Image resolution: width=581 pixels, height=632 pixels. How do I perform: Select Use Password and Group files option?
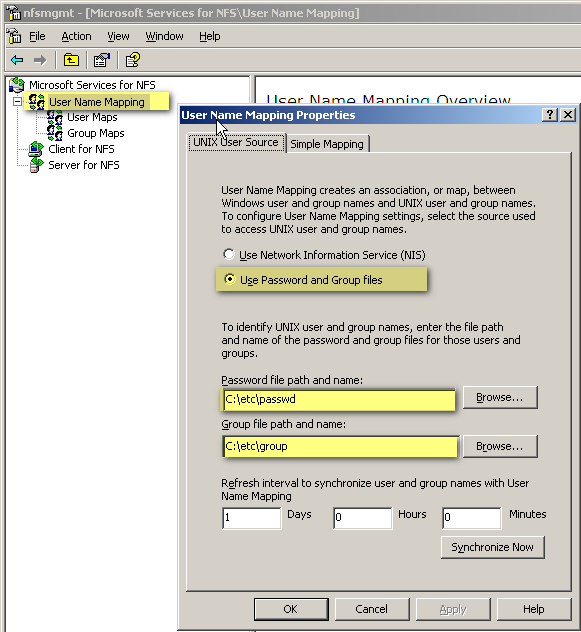click(x=230, y=279)
